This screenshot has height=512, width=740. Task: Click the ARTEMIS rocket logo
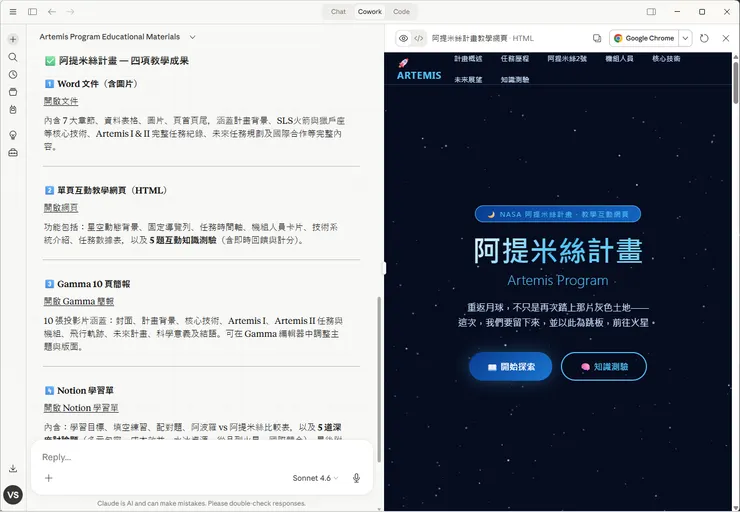(419, 70)
